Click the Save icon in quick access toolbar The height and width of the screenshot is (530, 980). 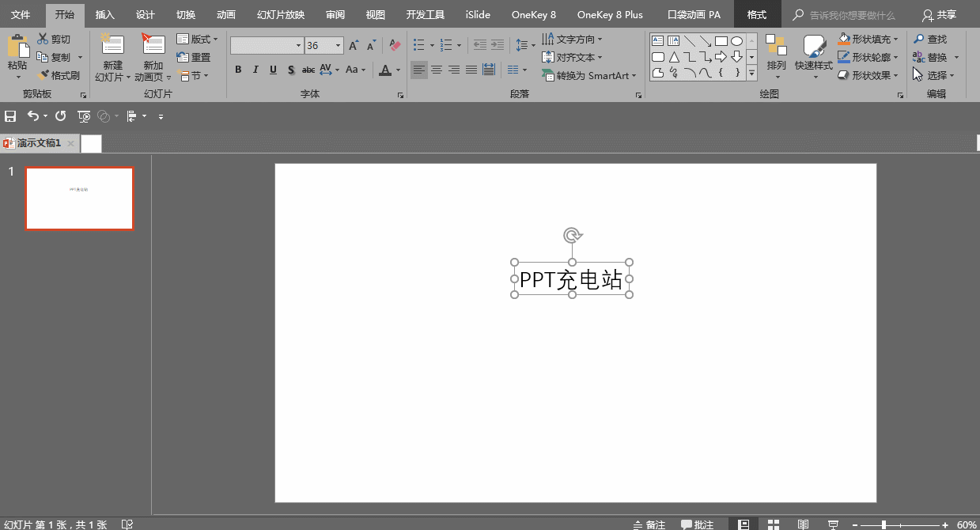(10, 116)
